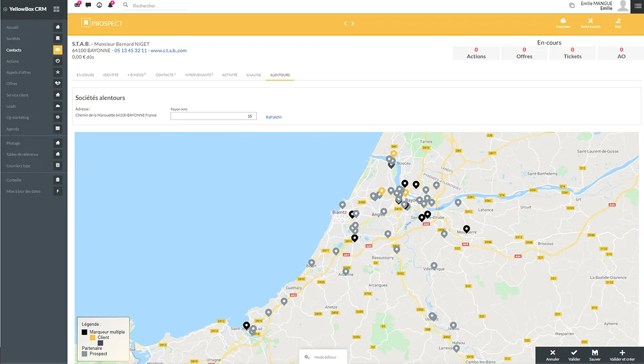
Task: Click the phone number 05 13 45 32 11
Action: click(130, 50)
